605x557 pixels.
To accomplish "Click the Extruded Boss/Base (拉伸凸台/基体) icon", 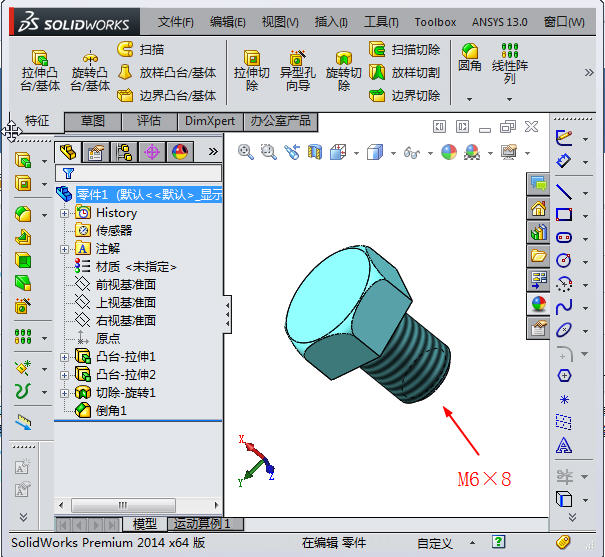I will [x=39, y=58].
